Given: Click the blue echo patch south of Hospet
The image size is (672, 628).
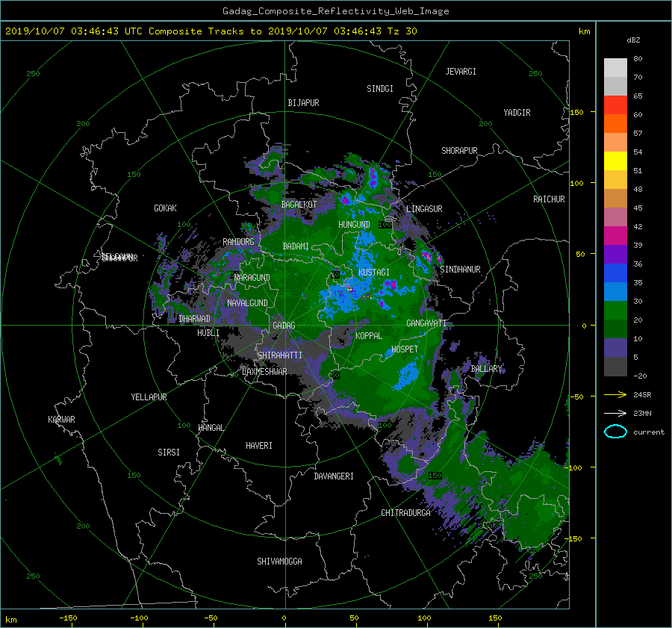Looking at the screenshot, I should click(407, 376).
